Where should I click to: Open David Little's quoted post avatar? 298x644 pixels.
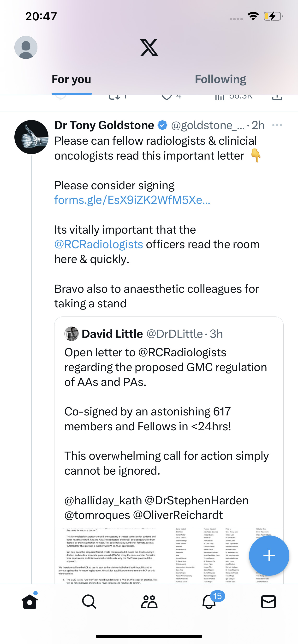click(71, 334)
